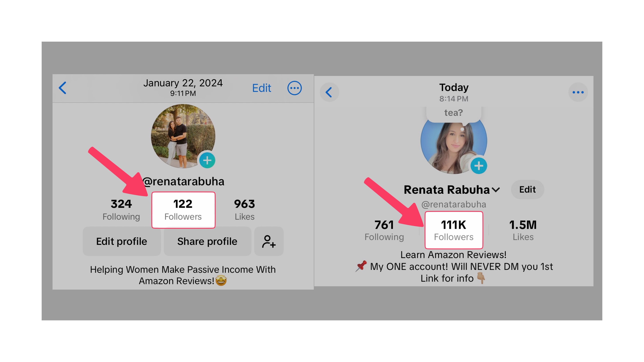644x362 pixels.
Task: Open the 111K Followers list
Action: coord(453,230)
